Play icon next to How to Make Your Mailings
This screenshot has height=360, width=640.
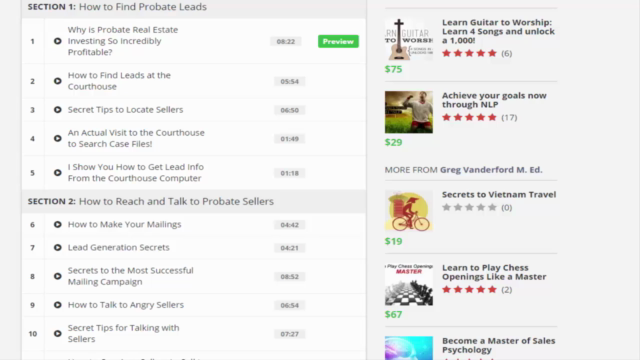click(58, 224)
